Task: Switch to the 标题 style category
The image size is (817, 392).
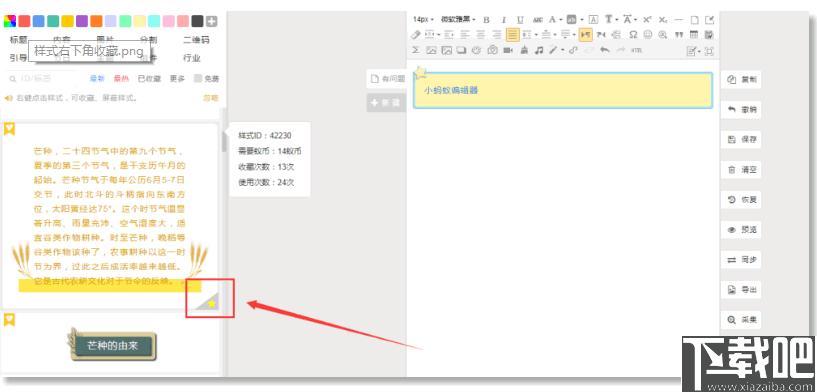Action: (x=18, y=40)
